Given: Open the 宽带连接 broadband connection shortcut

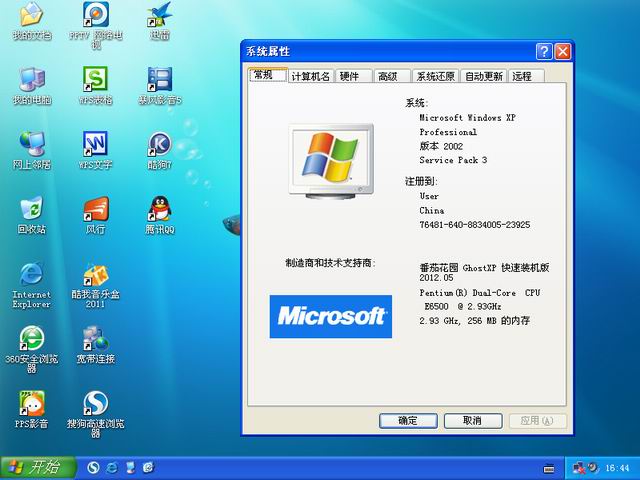Looking at the screenshot, I should (x=96, y=345).
